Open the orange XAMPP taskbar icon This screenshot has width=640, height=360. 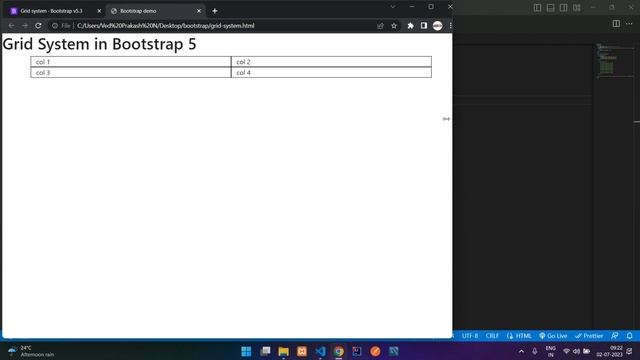point(302,351)
